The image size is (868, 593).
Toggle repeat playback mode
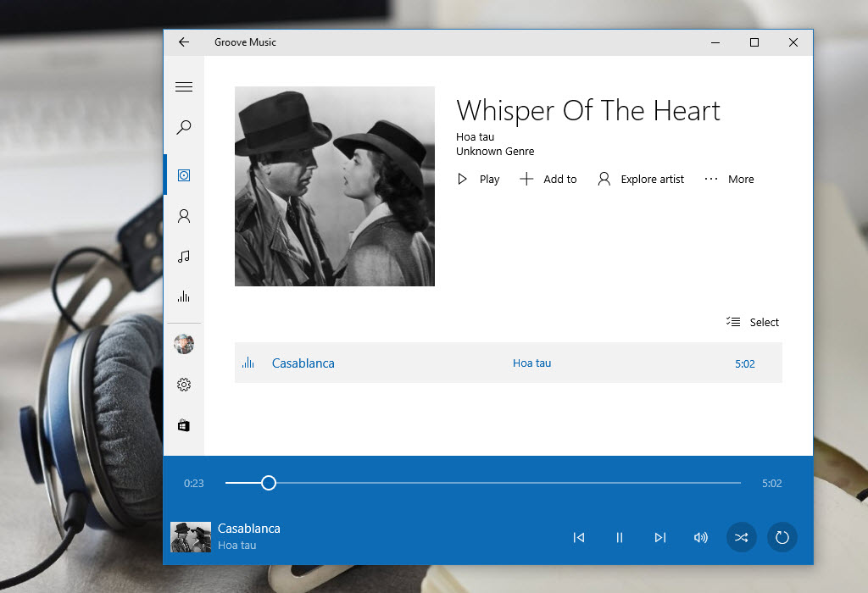[x=782, y=537]
